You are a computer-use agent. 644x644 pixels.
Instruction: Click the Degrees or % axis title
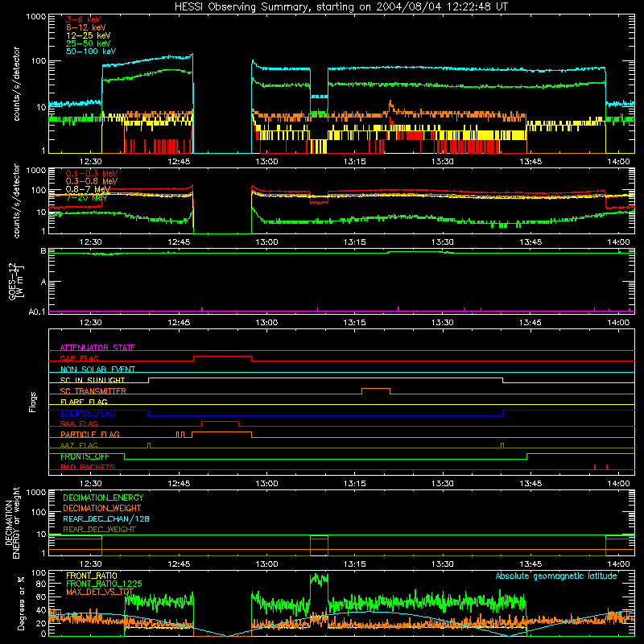pos(21,603)
